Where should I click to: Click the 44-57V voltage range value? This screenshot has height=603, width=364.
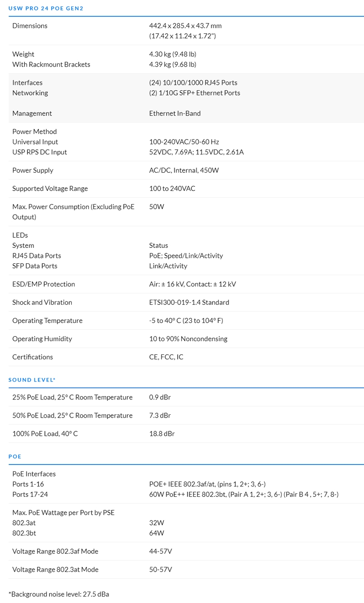161,552
